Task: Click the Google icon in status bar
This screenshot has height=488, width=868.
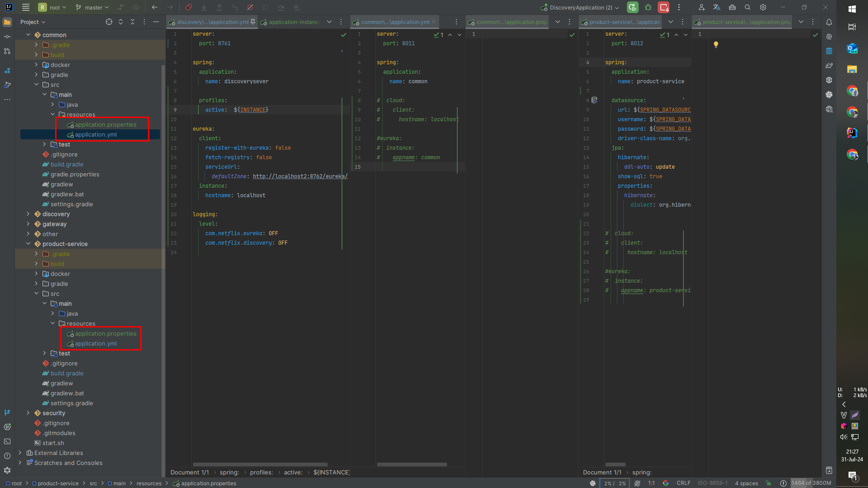Action: [666, 483]
